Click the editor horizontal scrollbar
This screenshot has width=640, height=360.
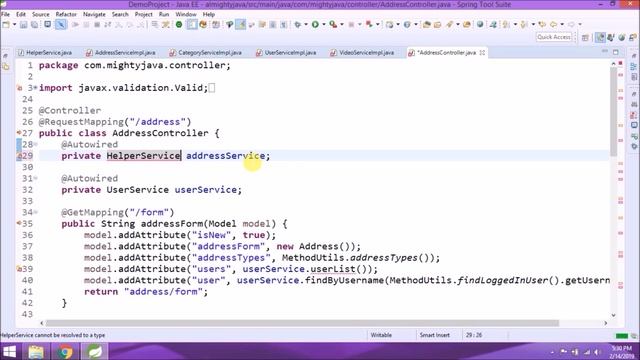[x=302, y=323]
